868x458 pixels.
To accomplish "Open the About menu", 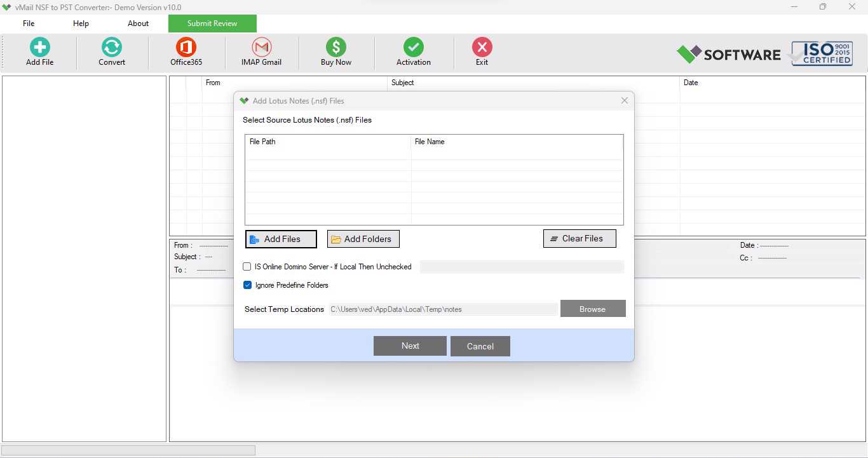I will coord(138,24).
